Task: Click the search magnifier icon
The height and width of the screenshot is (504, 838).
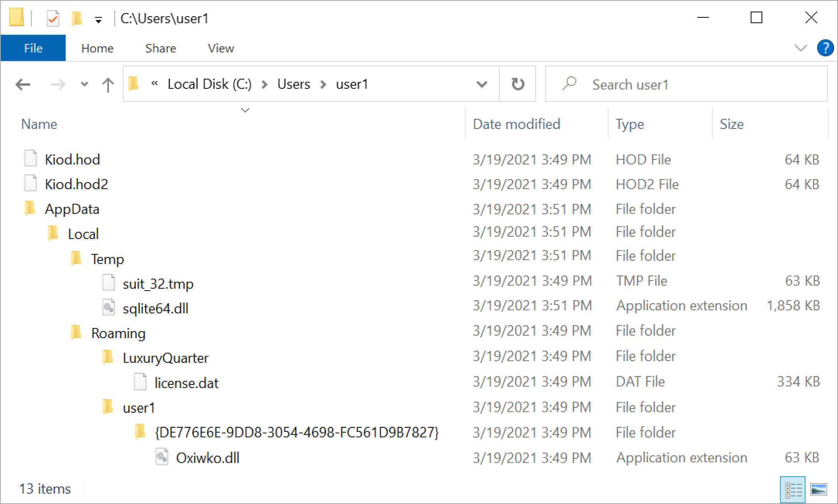Action: tap(569, 84)
